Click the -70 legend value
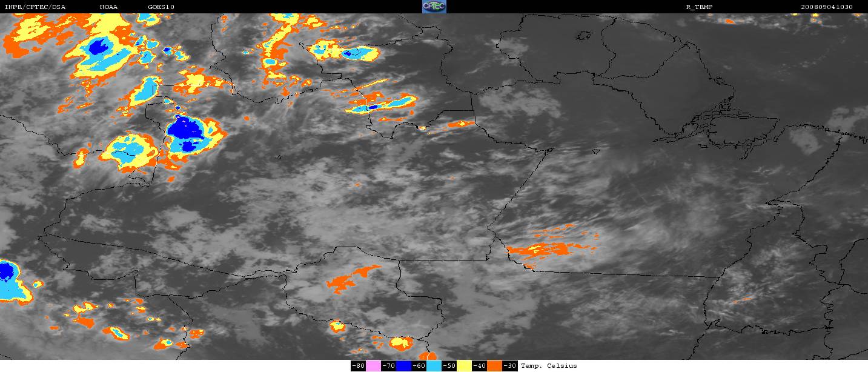This screenshot has width=868, height=372. tap(388, 366)
